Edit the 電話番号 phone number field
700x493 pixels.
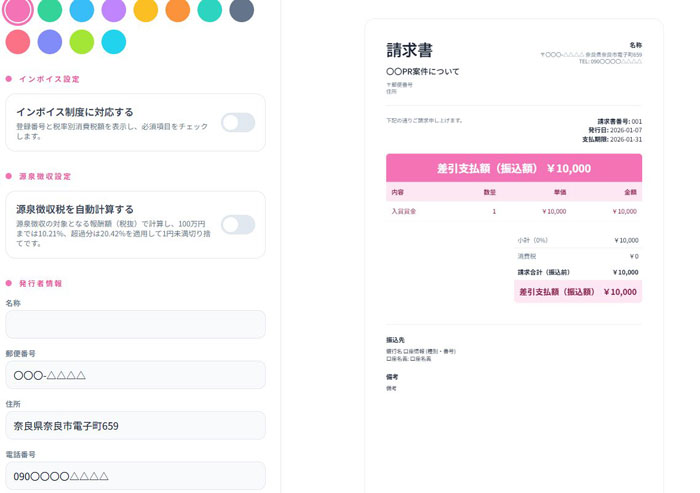point(135,476)
